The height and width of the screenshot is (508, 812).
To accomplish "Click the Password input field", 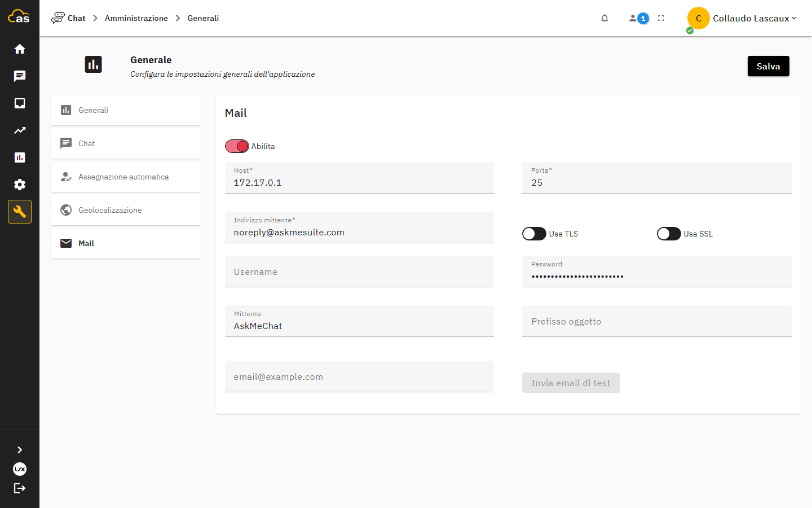I will (657, 271).
